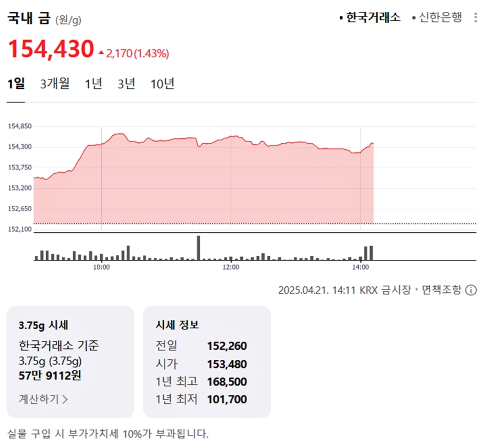Image resolution: width=484 pixels, height=448 pixels.
Task: View the 10년 chart tab
Action: (163, 84)
